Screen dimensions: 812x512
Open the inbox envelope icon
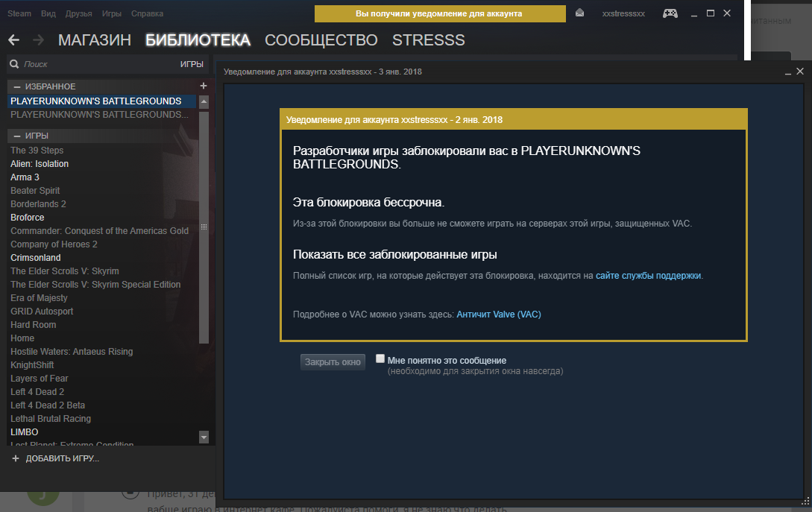click(x=579, y=13)
